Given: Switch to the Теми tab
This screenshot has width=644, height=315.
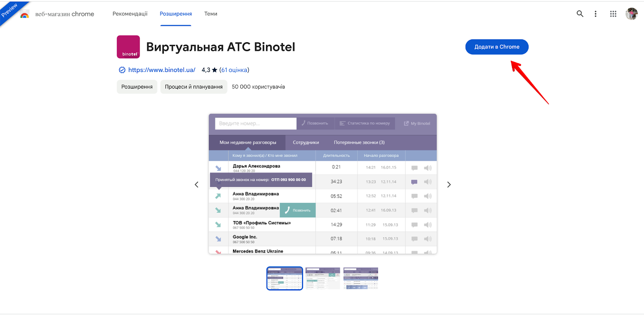Looking at the screenshot, I should coord(211,14).
